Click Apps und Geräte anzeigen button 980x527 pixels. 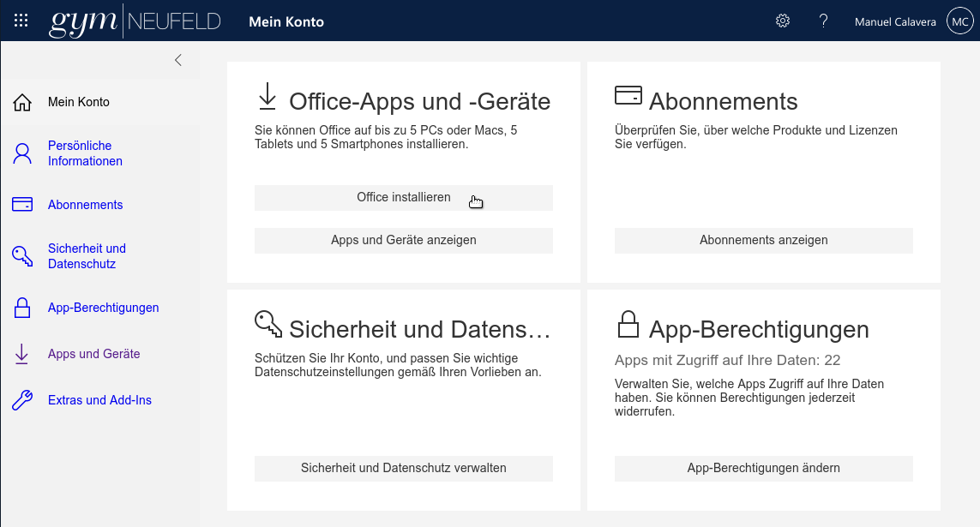[x=403, y=241]
